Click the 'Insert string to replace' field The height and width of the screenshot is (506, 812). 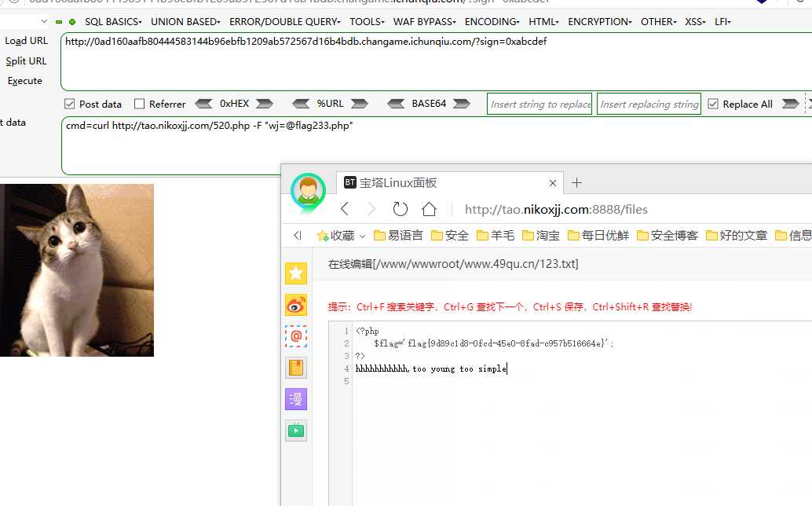point(539,104)
